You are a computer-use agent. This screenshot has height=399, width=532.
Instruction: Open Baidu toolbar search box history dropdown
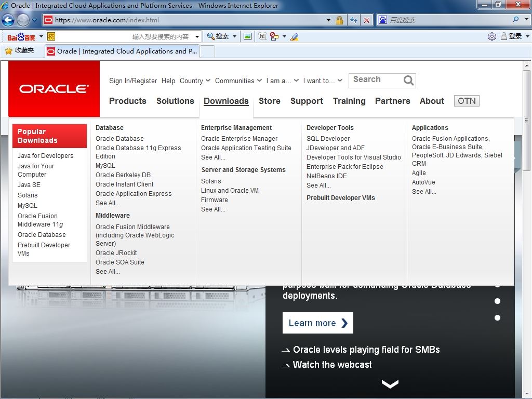(197, 37)
